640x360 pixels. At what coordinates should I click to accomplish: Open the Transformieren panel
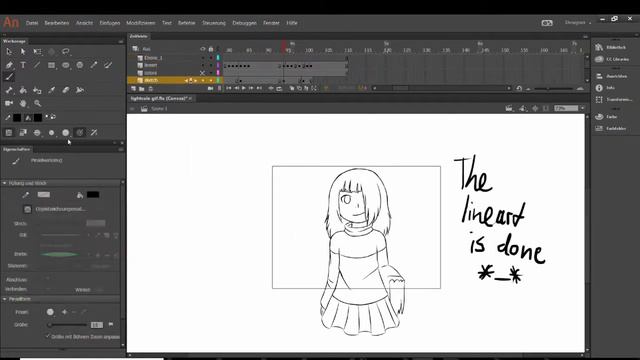click(613, 100)
